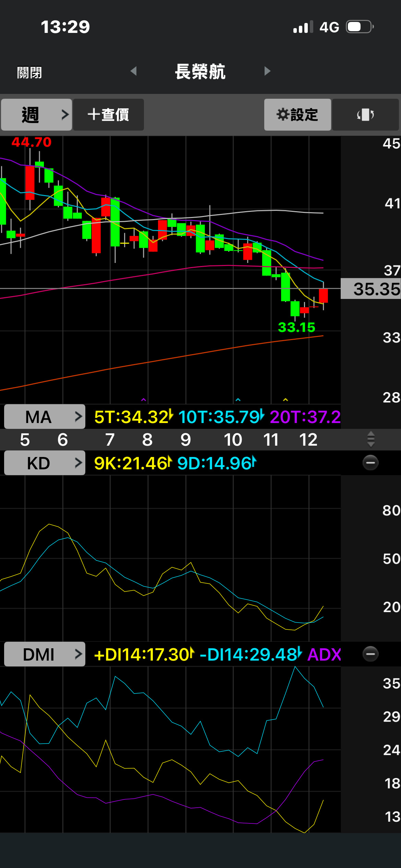
Task: Tap the purple ADX label
Action: coord(324,654)
